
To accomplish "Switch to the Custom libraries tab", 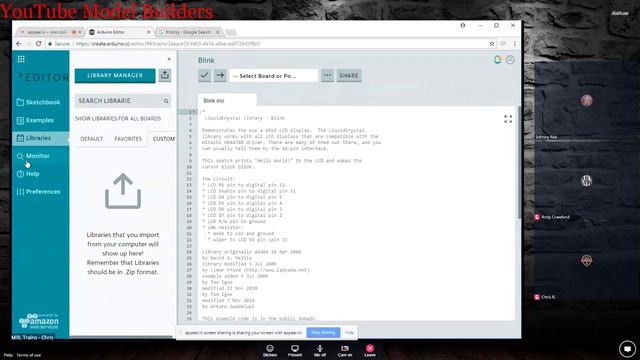I will [x=164, y=139].
